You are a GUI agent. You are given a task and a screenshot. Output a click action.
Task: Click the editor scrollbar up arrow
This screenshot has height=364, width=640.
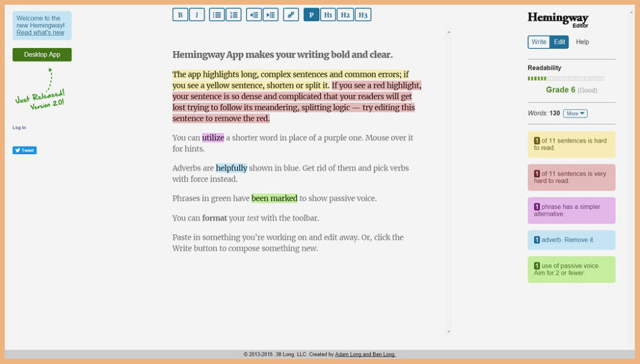449,32
